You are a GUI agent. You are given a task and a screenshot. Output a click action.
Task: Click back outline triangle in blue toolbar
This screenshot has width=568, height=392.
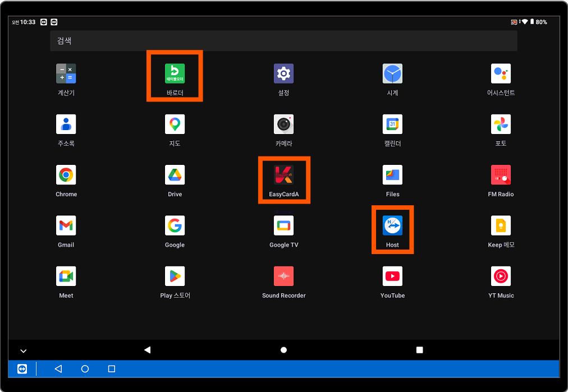click(58, 369)
